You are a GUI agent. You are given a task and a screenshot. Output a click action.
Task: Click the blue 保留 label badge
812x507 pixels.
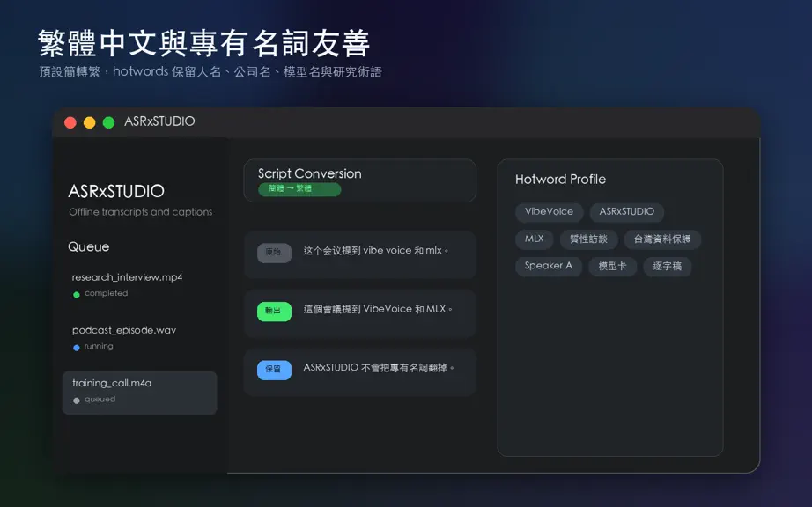click(274, 370)
